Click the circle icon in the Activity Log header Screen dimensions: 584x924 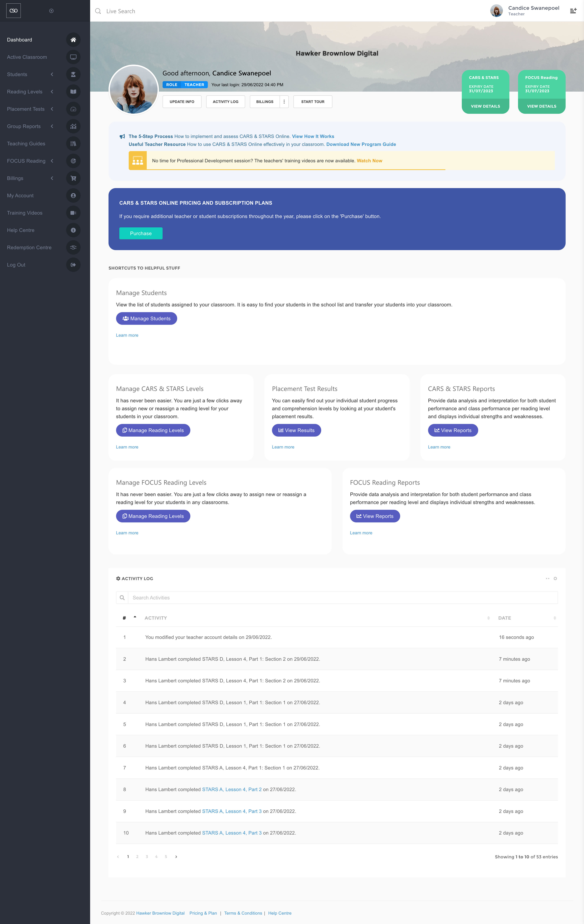tap(555, 578)
